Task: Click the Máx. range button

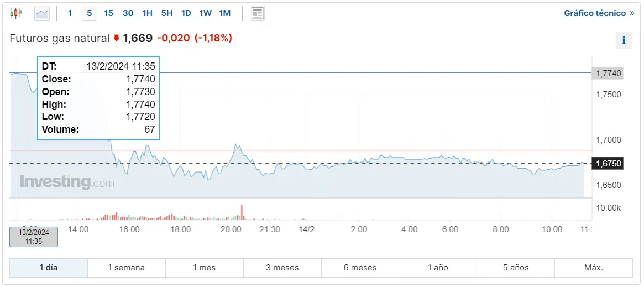Action: (593, 268)
